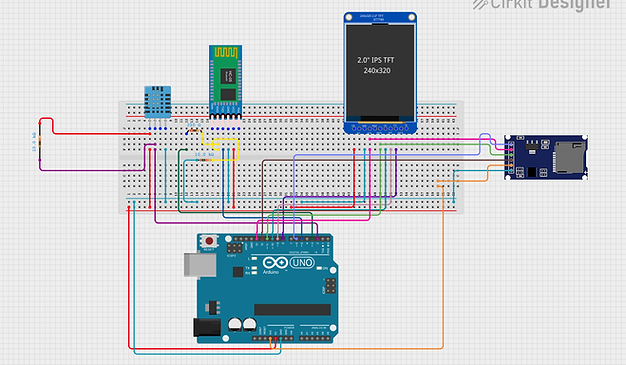Select the TFT display pin header row
The width and height of the screenshot is (626, 365).
[380, 128]
